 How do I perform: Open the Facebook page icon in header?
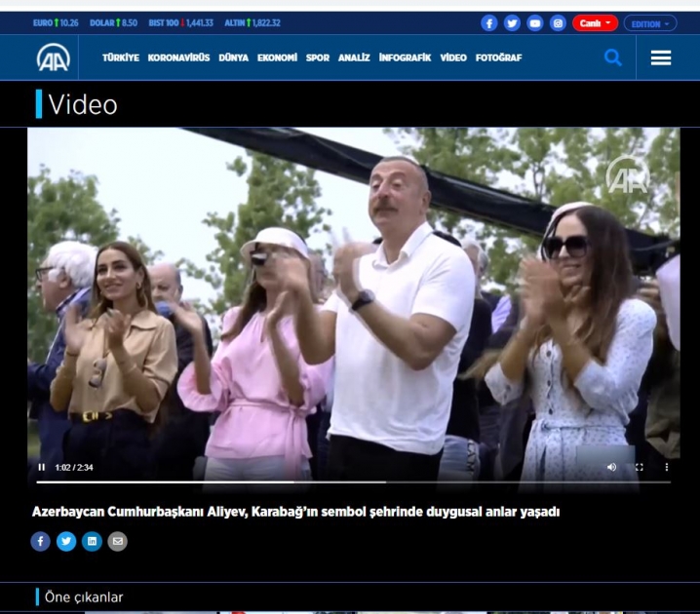coord(489,23)
